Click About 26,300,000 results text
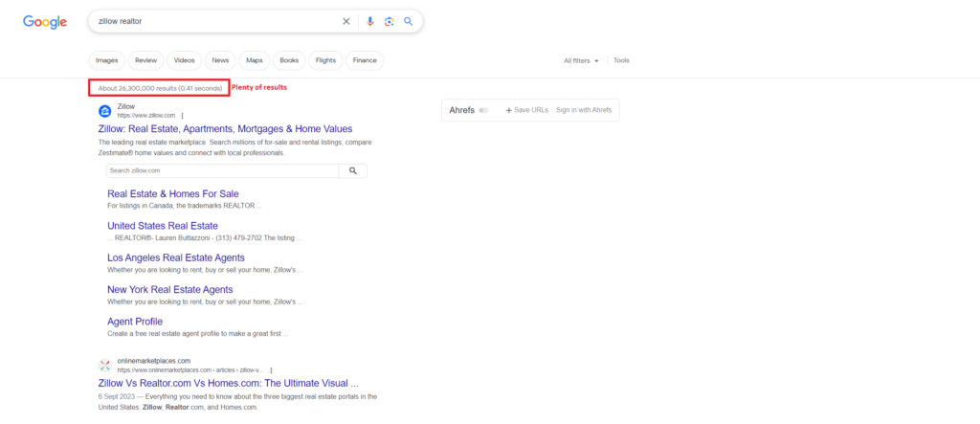Image resolution: width=980 pixels, height=424 pixels. tap(160, 88)
